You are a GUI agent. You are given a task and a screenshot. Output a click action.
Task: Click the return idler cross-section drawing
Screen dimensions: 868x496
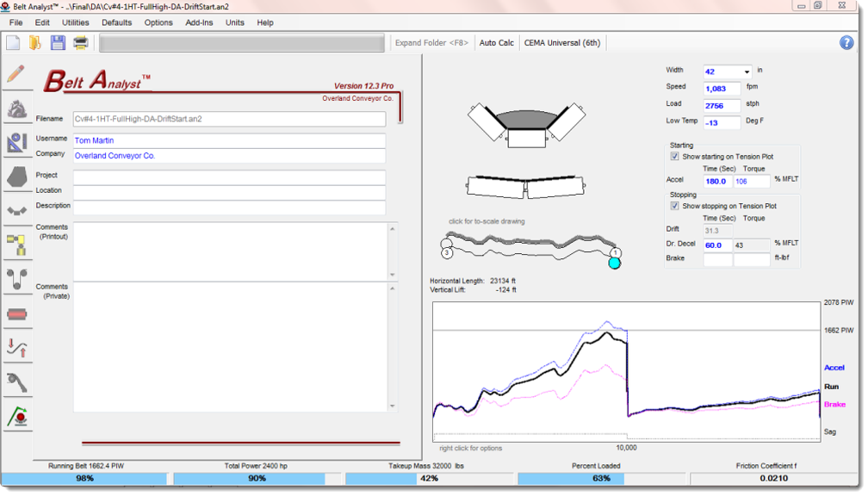(x=525, y=187)
